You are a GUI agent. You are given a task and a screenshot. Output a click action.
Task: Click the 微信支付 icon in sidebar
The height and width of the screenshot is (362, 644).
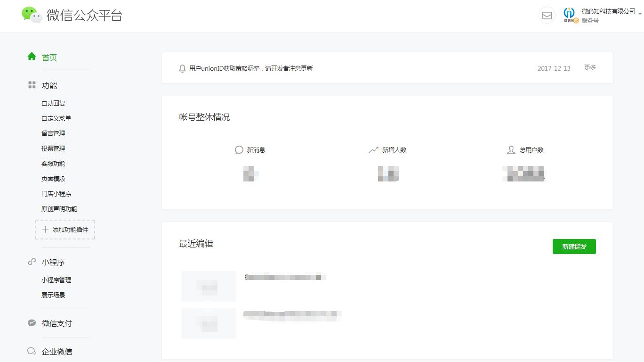pos(32,323)
